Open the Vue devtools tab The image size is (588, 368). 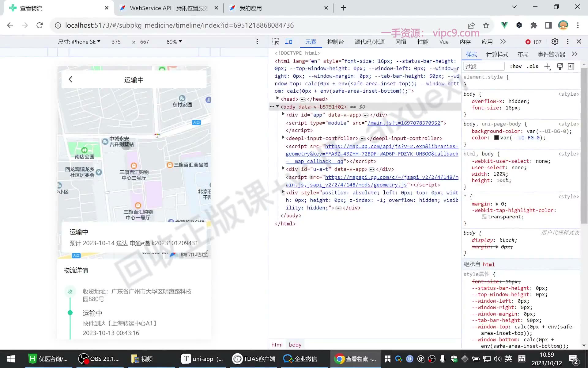coord(444,42)
